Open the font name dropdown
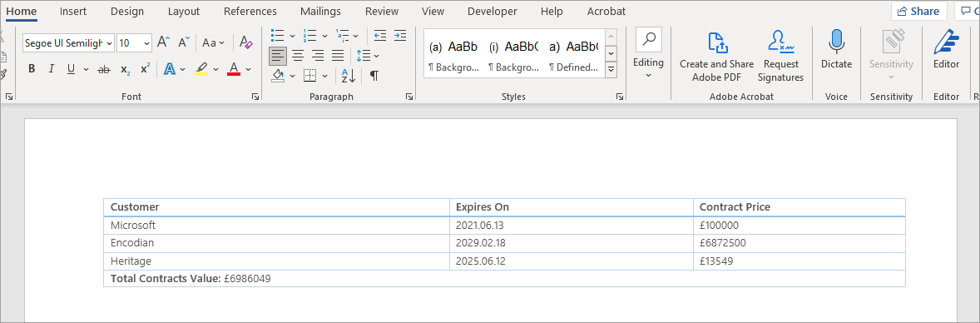The height and width of the screenshot is (323, 980). click(109, 42)
